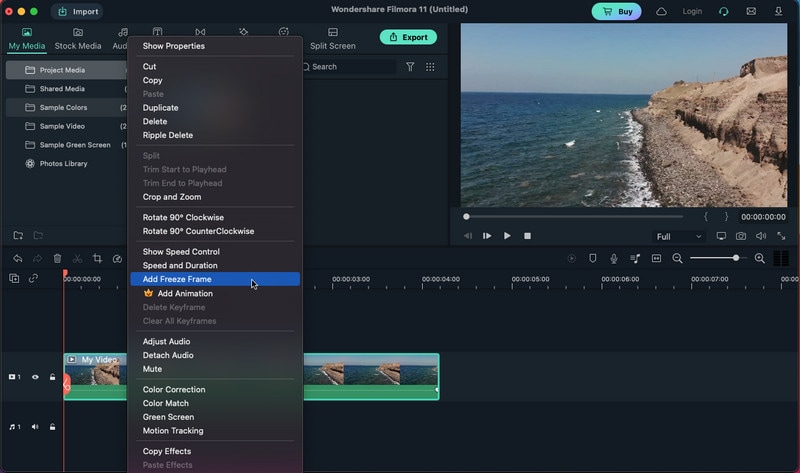Select Project Media in the sidebar
This screenshot has width=800, height=473.
tap(62, 70)
